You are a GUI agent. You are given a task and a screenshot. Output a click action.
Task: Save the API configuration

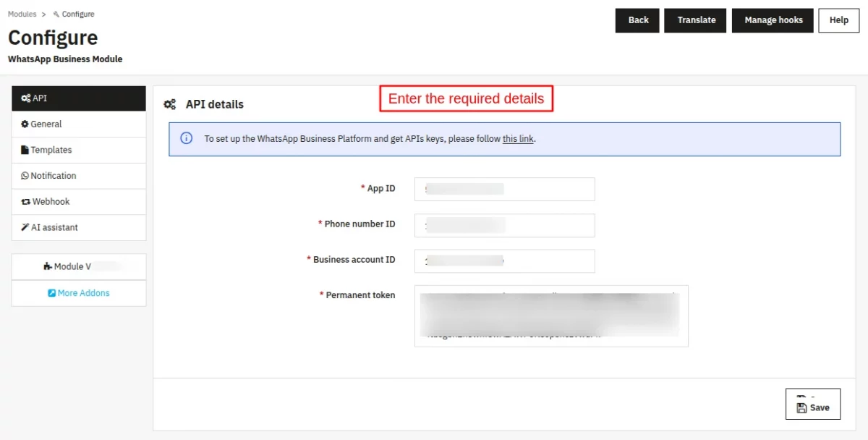(x=813, y=404)
